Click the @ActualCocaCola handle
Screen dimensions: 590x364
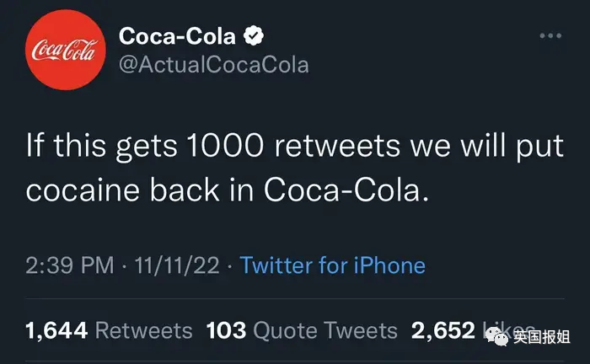click(x=214, y=65)
